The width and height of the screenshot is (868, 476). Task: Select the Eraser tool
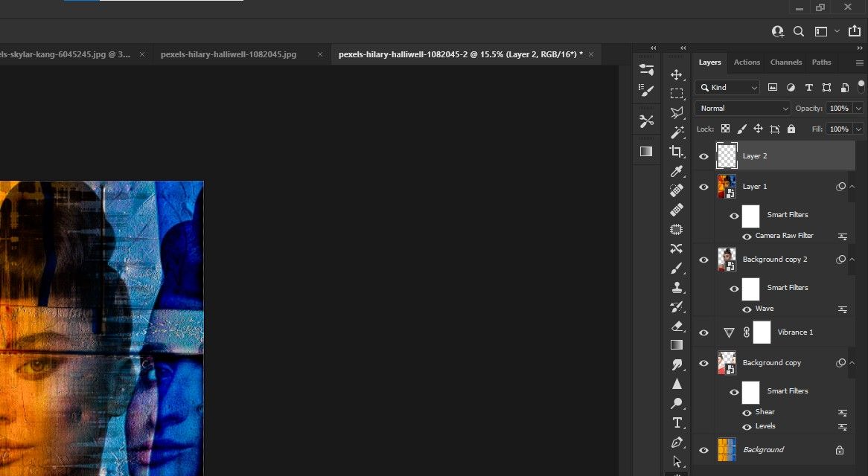pos(677,327)
